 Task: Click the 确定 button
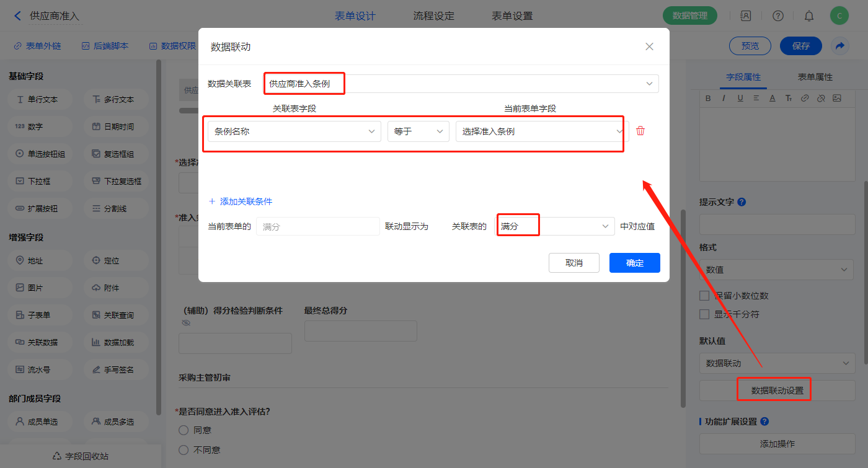coord(634,263)
